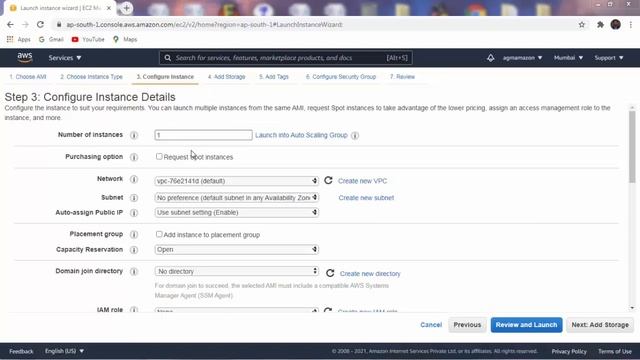
Task: Click info icon next to Domain join directory
Action: pos(134,271)
